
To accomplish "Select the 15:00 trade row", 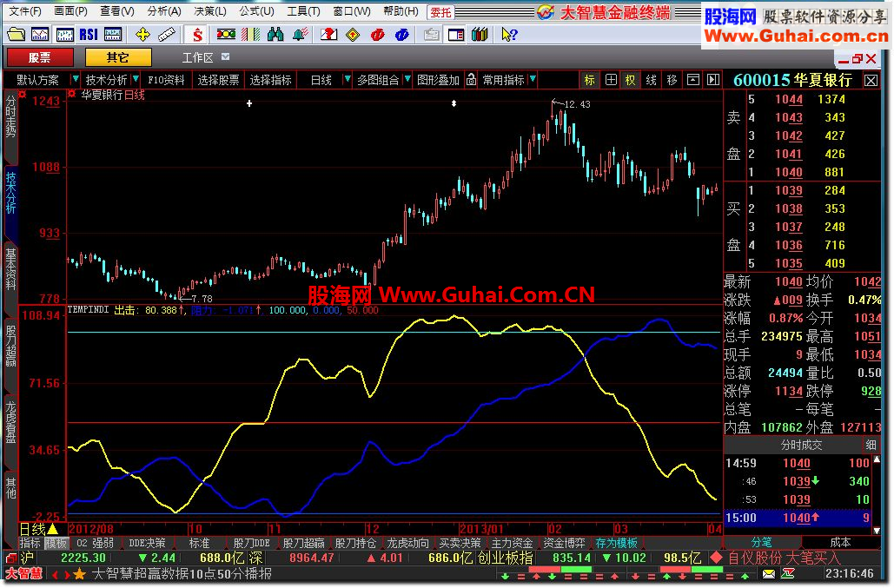I will (798, 518).
